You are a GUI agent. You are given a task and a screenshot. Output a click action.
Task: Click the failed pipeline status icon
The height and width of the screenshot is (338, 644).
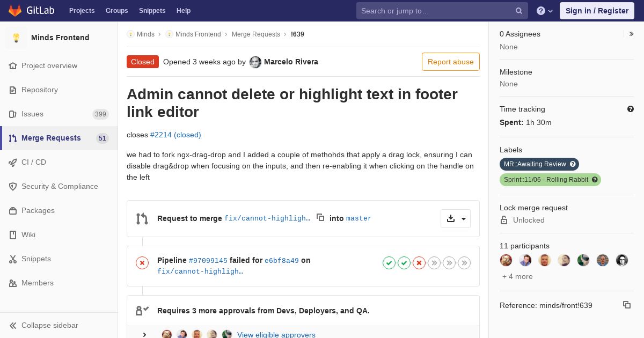point(142,263)
